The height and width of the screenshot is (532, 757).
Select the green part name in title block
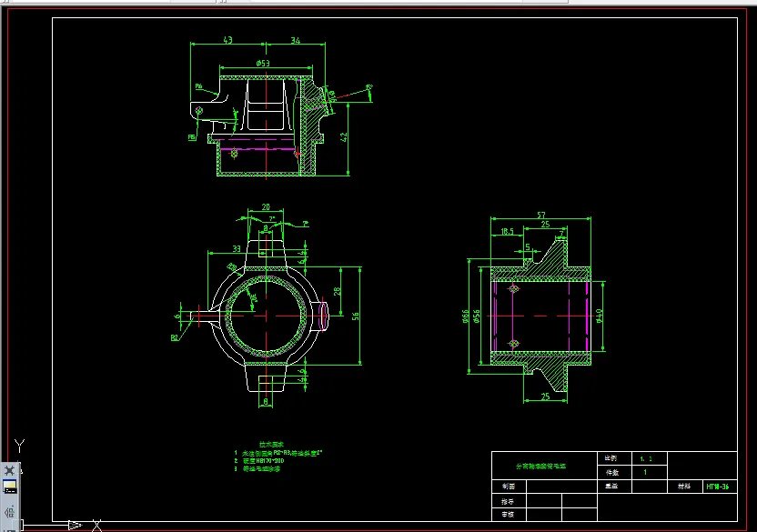point(540,467)
